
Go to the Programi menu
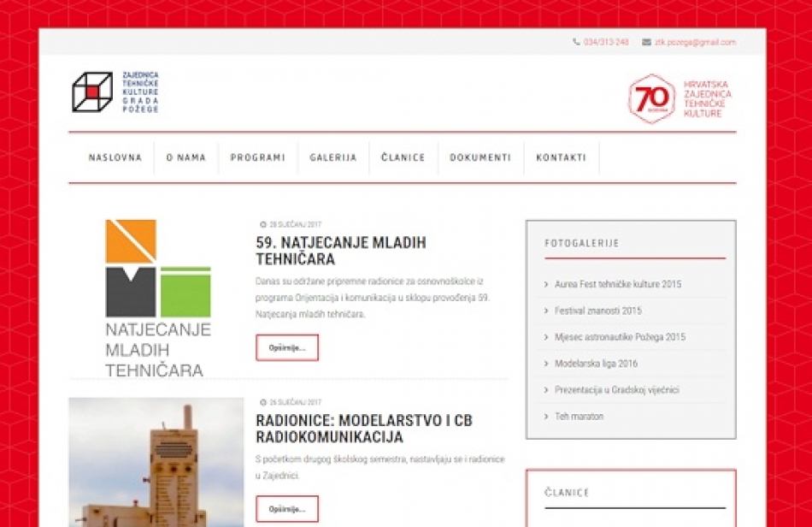coord(257,158)
